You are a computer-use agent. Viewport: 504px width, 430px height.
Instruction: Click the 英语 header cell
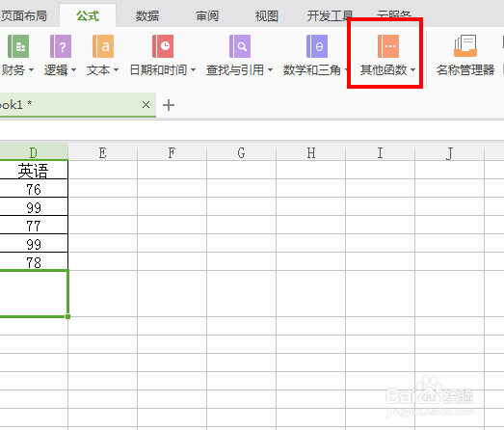click(x=34, y=170)
